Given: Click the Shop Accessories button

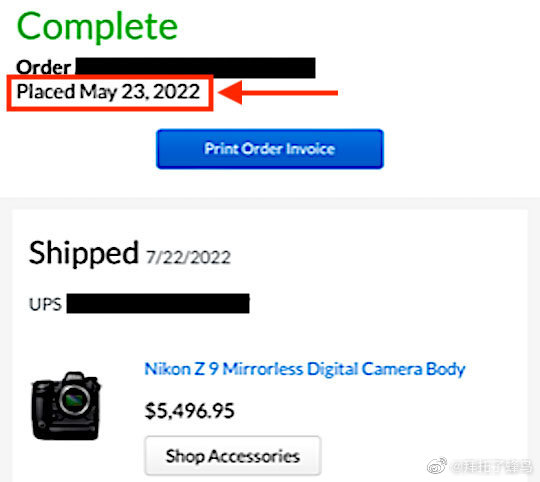Looking at the screenshot, I should pyautogui.click(x=233, y=456).
